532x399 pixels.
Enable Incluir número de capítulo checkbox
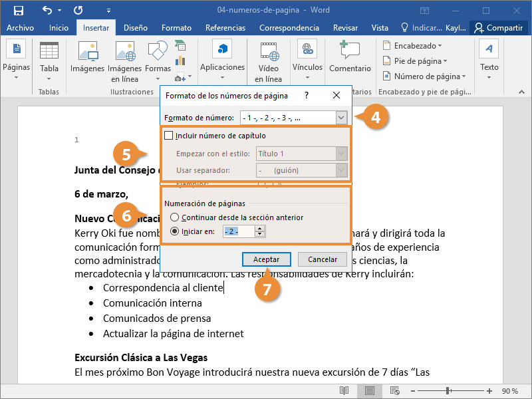click(169, 136)
